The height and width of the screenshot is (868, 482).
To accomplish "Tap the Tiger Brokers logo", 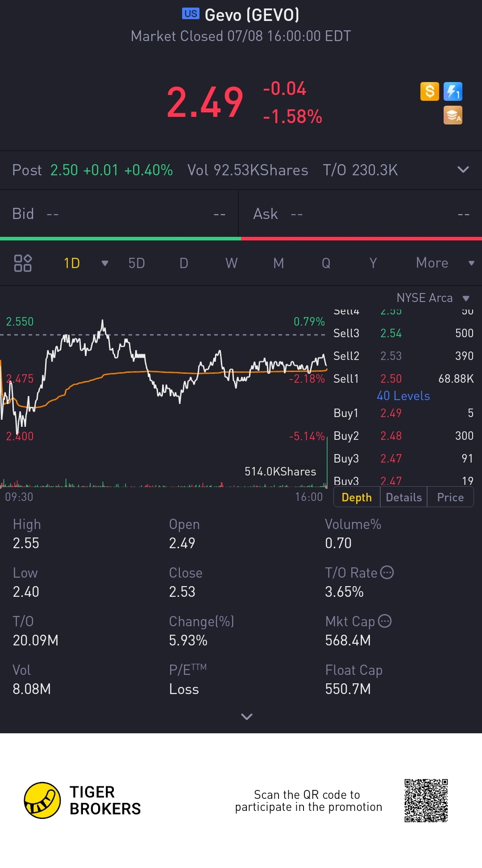I will (83, 800).
